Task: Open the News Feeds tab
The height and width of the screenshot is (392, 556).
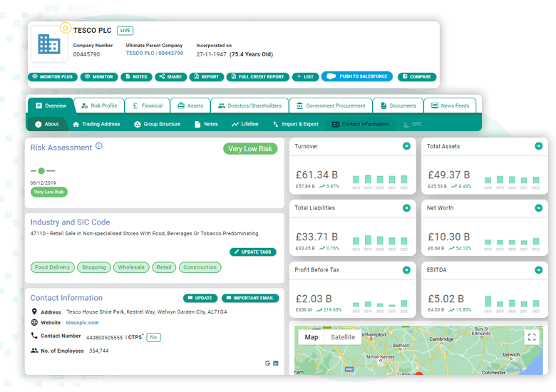Action: tap(450, 105)
